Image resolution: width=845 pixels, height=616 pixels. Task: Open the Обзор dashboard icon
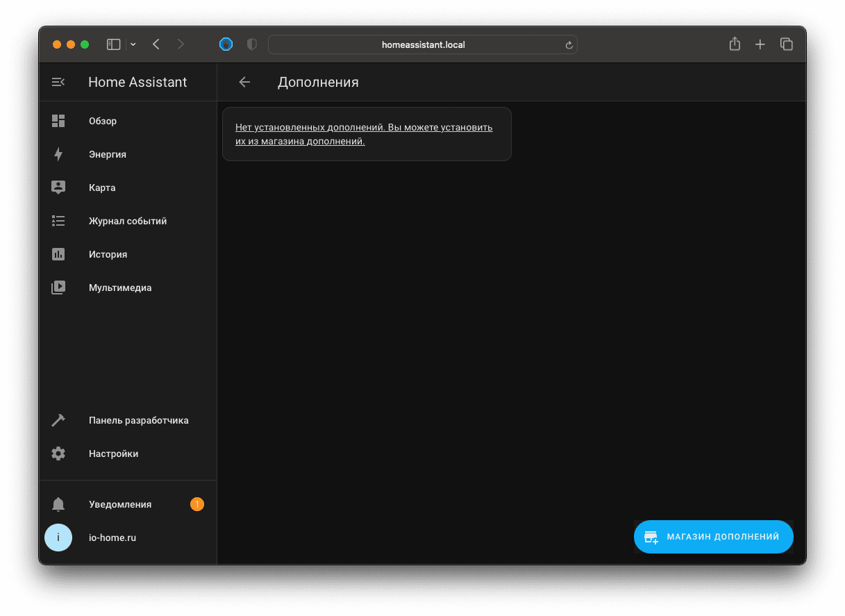pyautogui.click(x=58, y=121)
